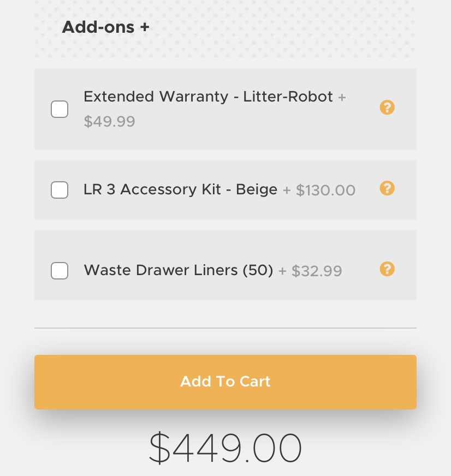The image size is (451, 476).
Task: Click the Waste Drawer Liners (50) label
Action: coord(178,270)
